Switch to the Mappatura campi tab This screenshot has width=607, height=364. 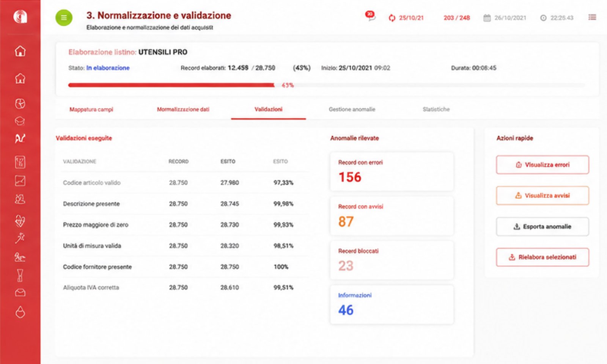pos(91,109)
